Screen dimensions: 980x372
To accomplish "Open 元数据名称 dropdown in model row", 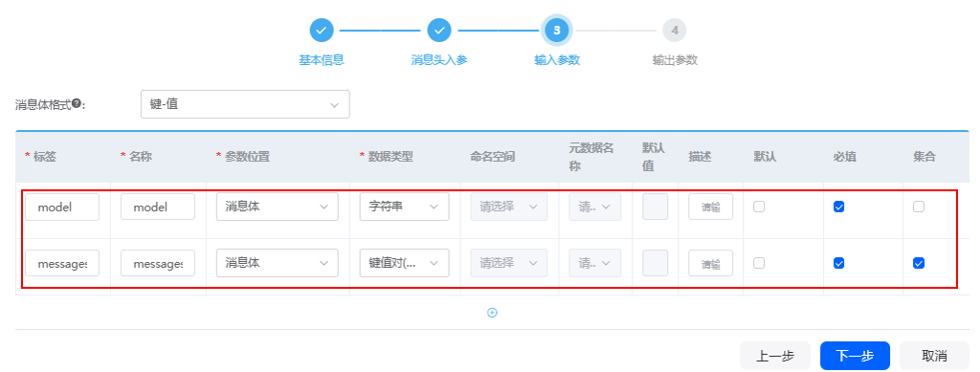I will (x=595, y=207).
